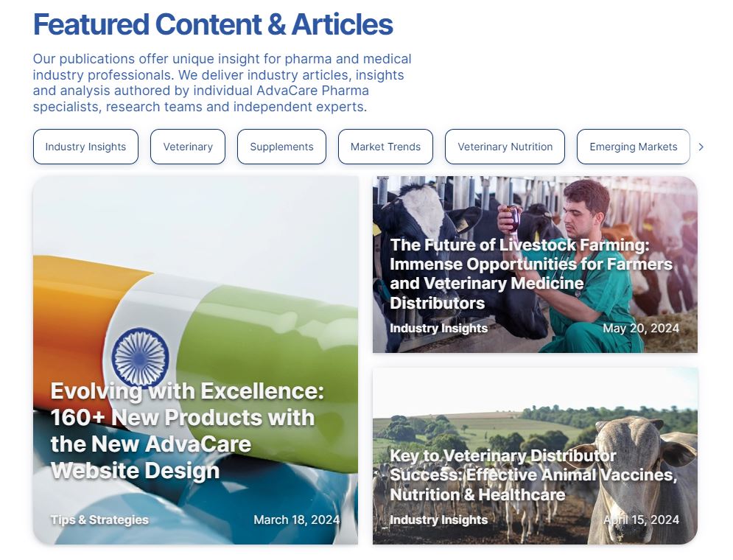This screenshot has width=733, height=560.
Task: Open The Future of Livestock Farming article title
Action: coord(531,273)
